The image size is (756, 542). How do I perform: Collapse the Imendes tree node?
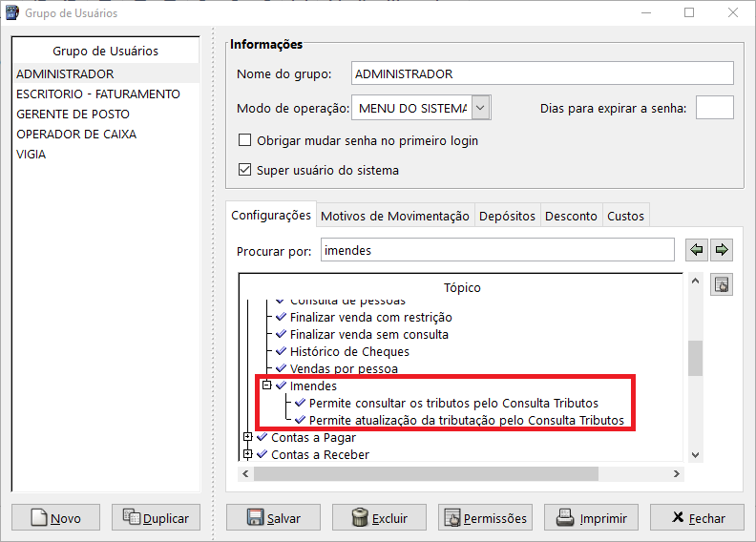[x=267, y=386]
